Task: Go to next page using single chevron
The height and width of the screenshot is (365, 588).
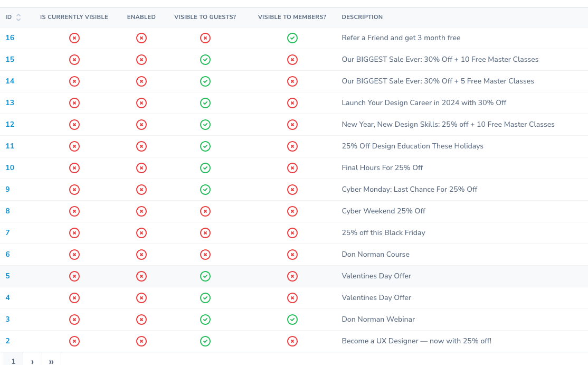Action: [x=32, y=361]
